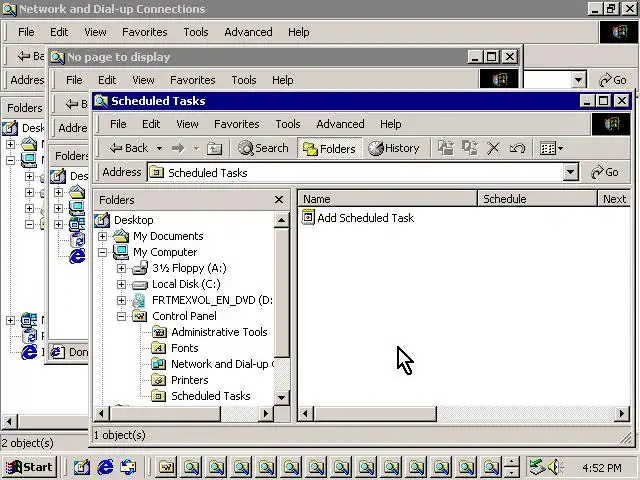Viewport: 640px width, 480px height.
Task: Select Printers folder in tree
Action: tap(189, 380)
